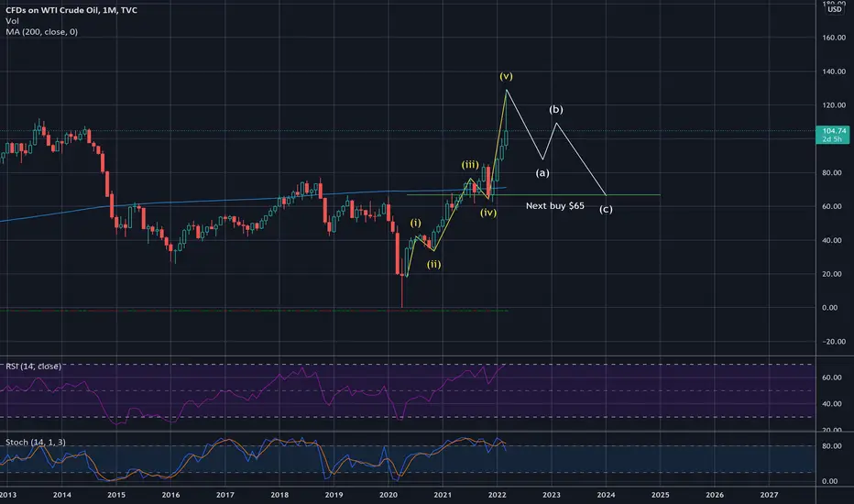Click the USD currency label
The width and height of the screenshot is (854, 504).
[835, 9]
